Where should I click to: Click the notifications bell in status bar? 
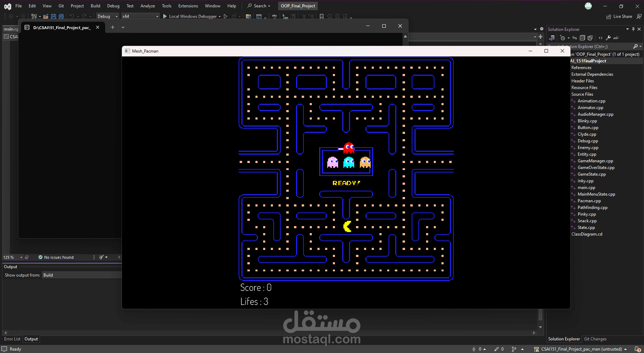pos(638,349)
